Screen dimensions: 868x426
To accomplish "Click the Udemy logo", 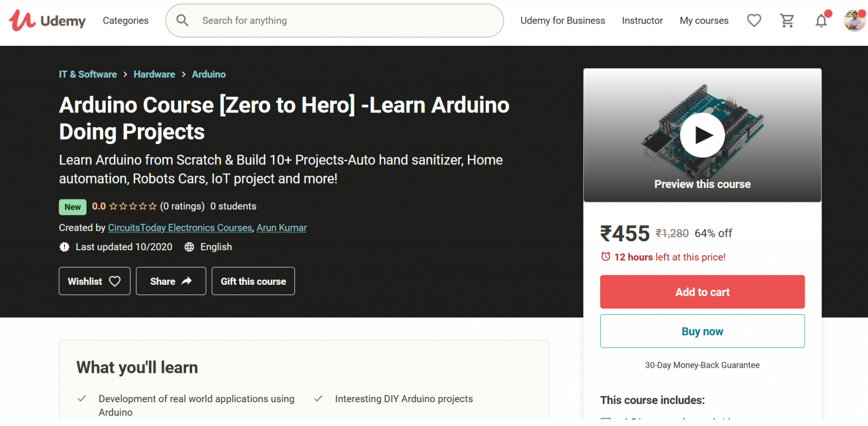I will click(47, 20).
